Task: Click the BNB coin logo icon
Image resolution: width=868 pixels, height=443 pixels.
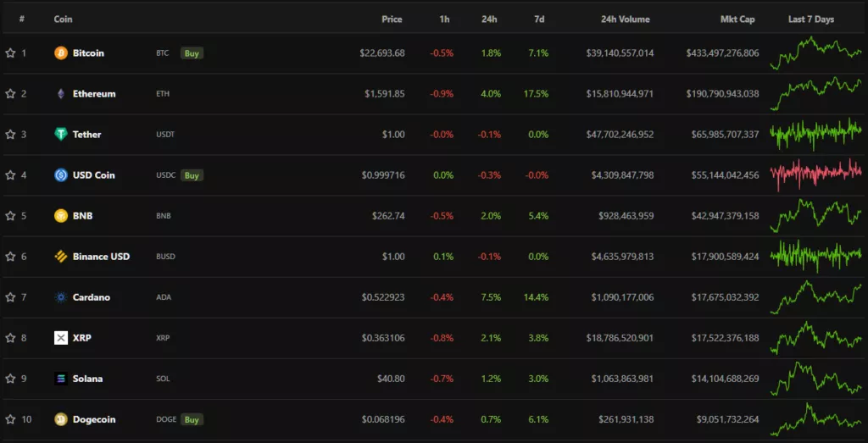Action: coord(61,216)
